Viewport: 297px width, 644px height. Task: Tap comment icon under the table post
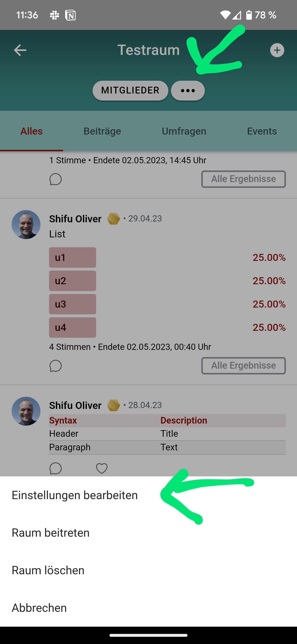pos(55,468)
